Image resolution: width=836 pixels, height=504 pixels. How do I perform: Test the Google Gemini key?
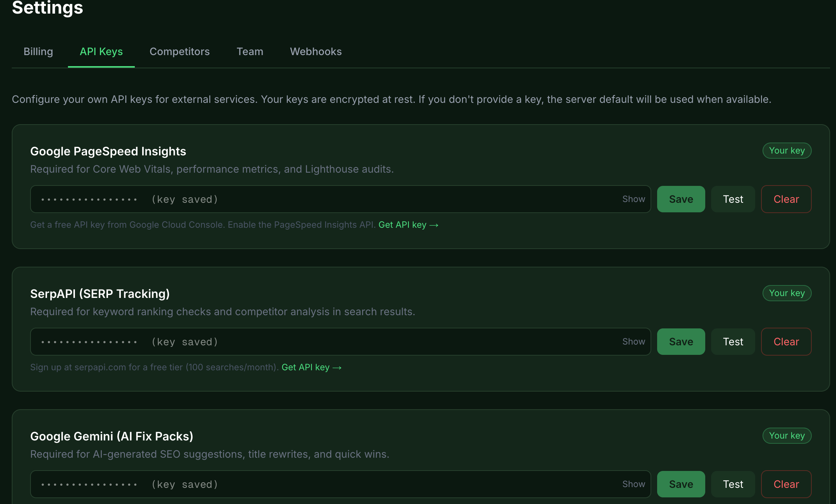732,484
